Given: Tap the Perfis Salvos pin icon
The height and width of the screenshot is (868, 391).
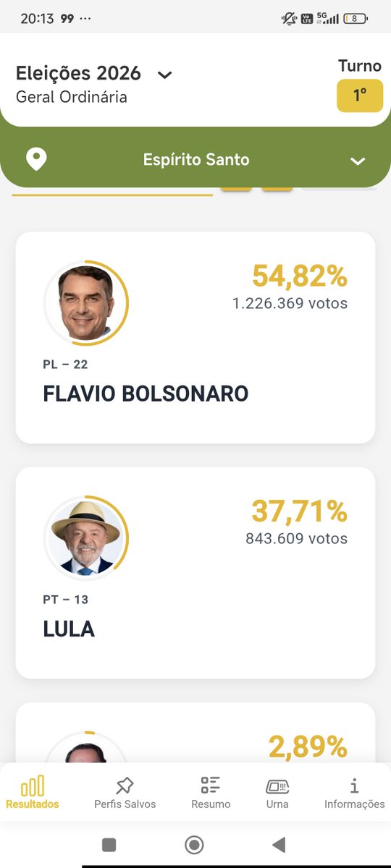Looking at the screenshot, I should click(125, 786).
